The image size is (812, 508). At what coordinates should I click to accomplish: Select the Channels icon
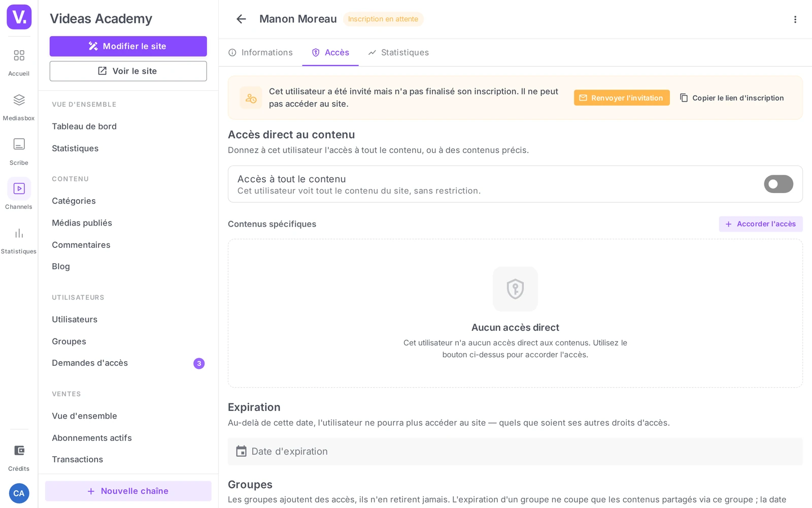pyautogui.click(x=19, y=189)
